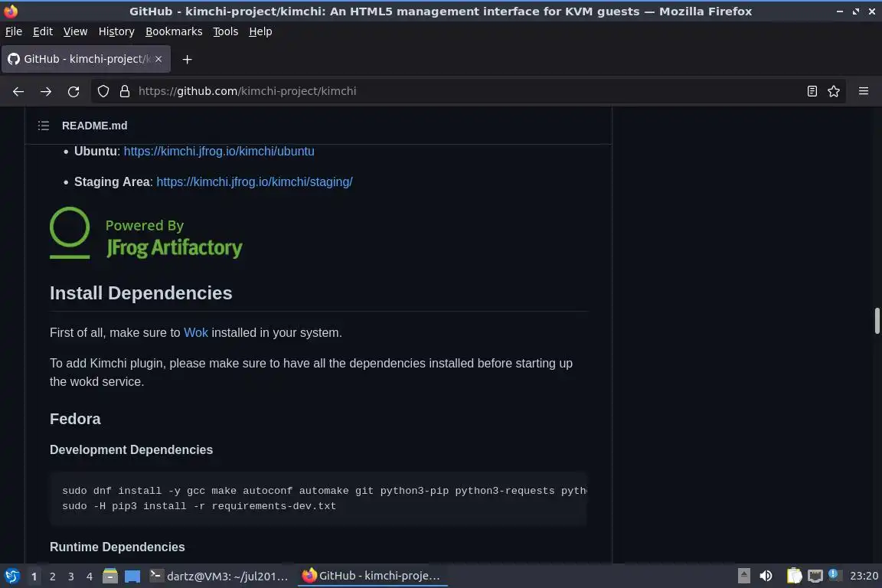Viewport: 882px width, 588px height.
Task: Open file manager from taskbar
Action: (x=110, y=576)
